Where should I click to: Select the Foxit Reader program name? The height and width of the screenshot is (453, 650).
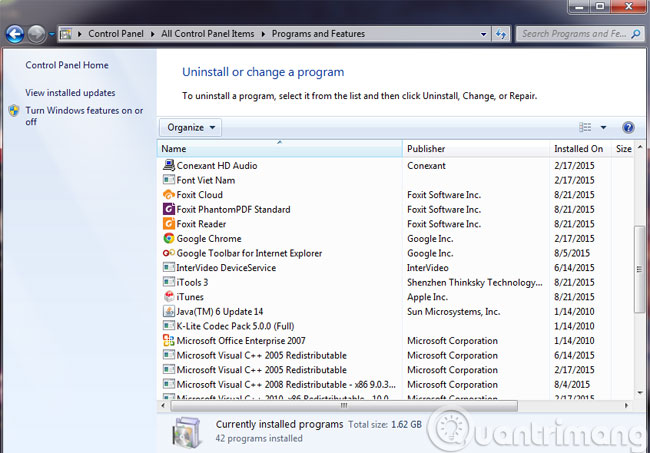coord(201,224)
